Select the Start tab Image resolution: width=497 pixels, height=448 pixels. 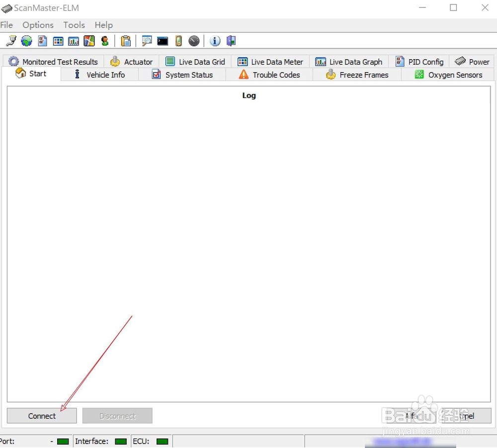coord(31,74)
